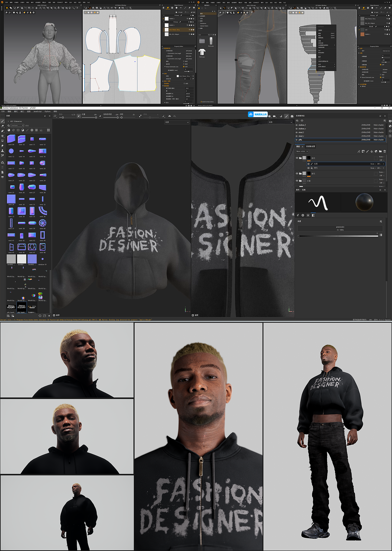The image size is (392, 551).
Task: Filter assets by Smart Materials icon
Action: (x=13, y=130)
